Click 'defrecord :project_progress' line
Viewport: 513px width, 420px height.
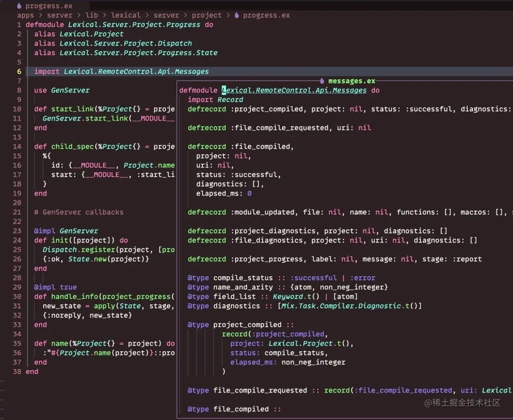point(335,259)
